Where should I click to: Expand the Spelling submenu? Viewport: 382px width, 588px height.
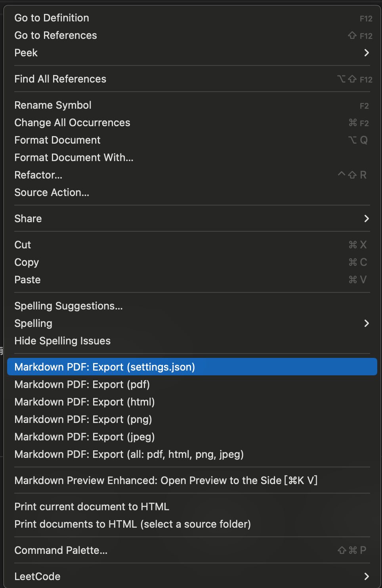point(33,323)
